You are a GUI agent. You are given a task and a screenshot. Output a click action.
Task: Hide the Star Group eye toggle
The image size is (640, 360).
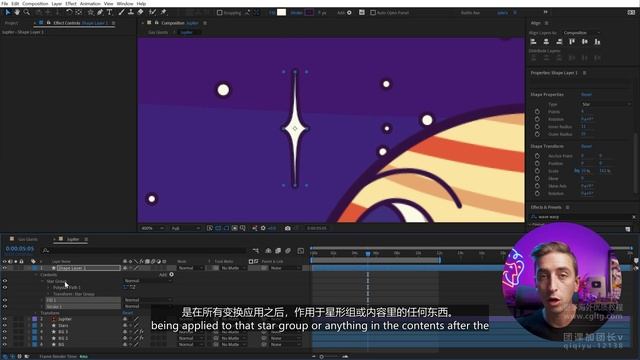tap(4, 281)
